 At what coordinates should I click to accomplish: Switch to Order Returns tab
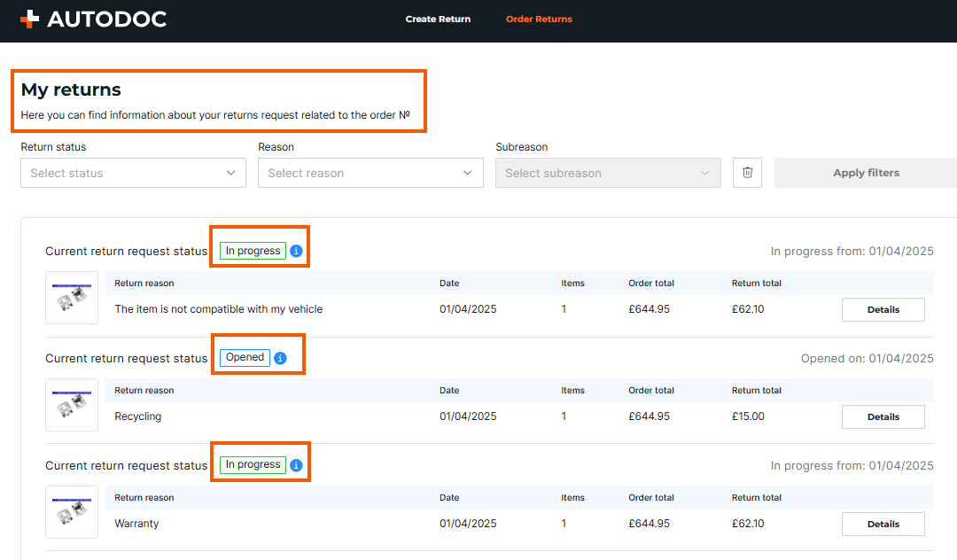click(539, 19)
